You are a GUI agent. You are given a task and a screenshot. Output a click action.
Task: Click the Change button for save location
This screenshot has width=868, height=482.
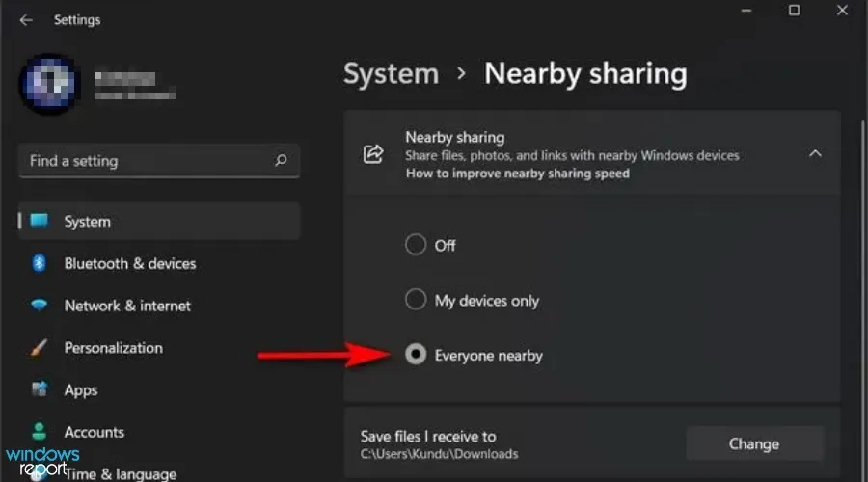click(754, 443)
